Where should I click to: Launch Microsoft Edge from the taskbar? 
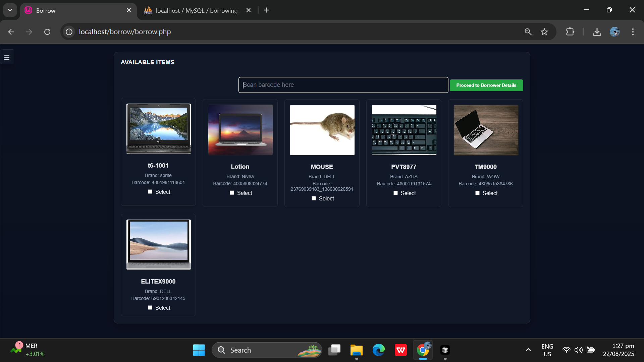click(379, 350)
